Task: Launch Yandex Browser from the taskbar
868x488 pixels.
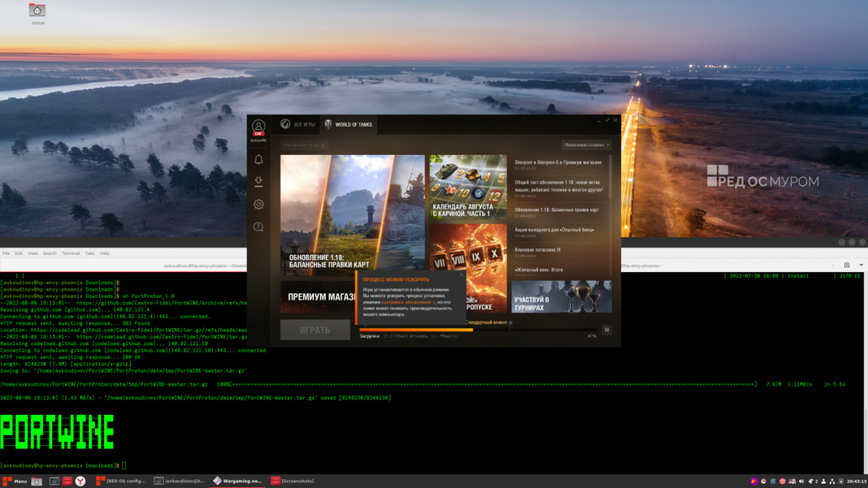Action: point(80,481)
